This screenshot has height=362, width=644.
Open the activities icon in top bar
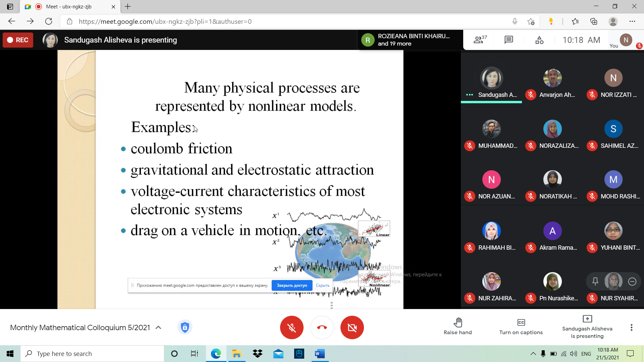539,40
